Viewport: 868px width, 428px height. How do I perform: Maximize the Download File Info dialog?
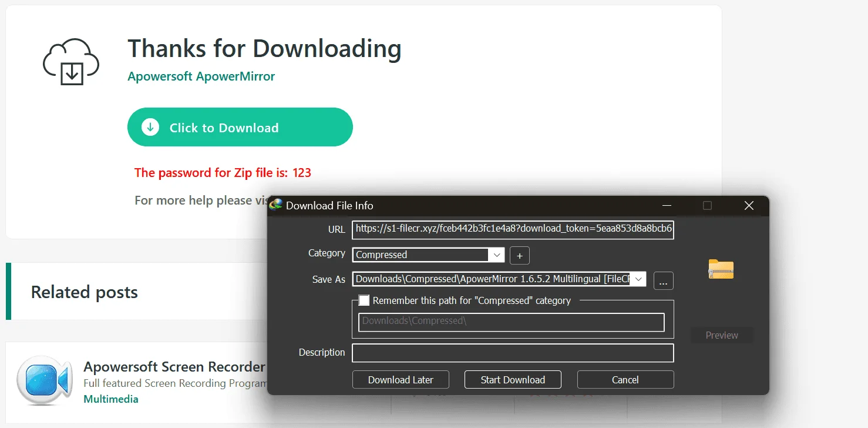pos(707,205)
